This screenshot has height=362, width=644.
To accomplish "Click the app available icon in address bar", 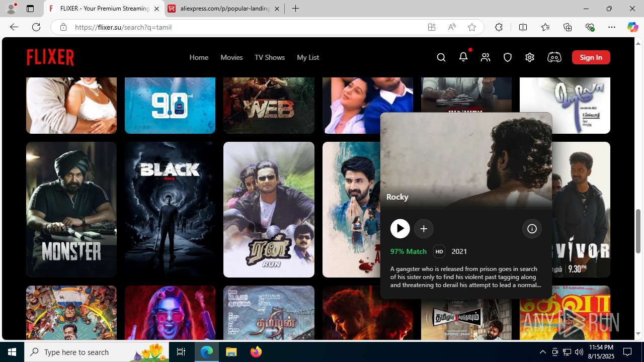I will click(432, 27).
